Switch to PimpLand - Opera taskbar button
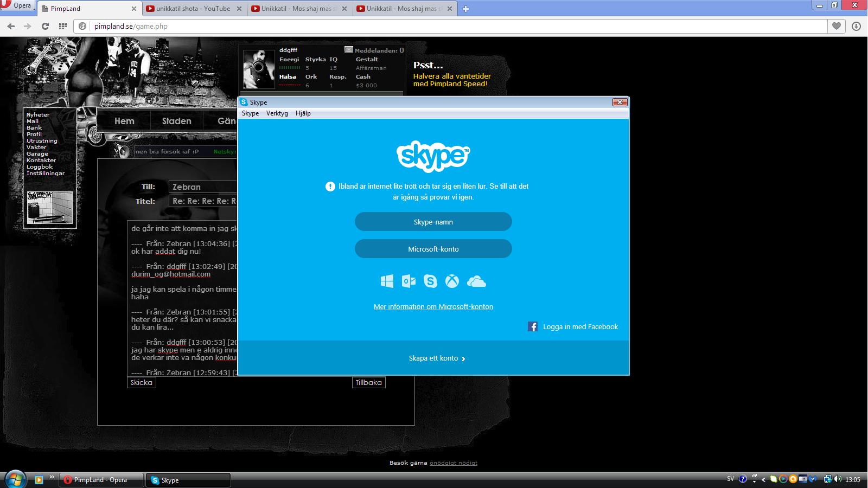Screen dimensions: 868x488 point(101,480)
